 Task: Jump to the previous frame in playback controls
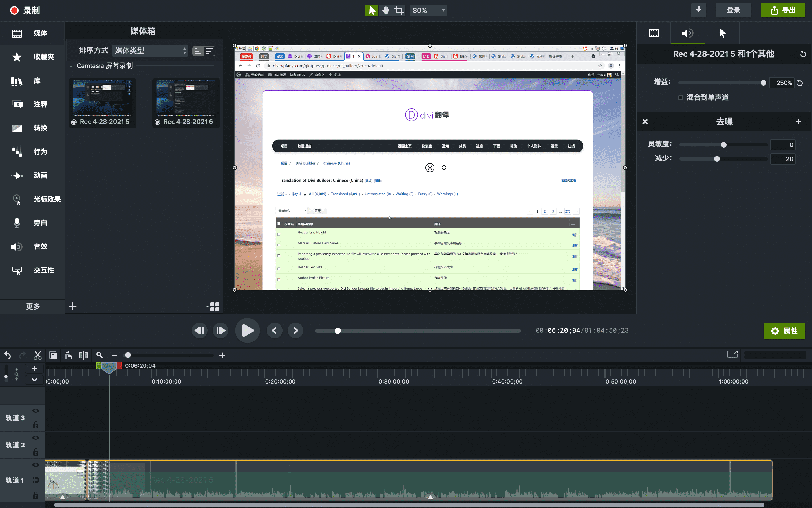200,330
